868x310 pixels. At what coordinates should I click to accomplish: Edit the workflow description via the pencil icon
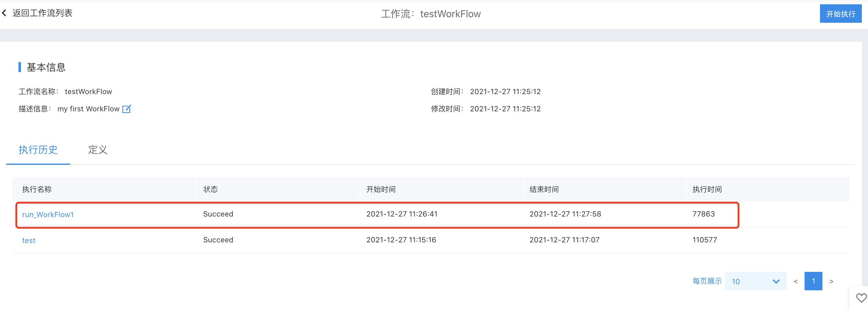tap(127, 109)
